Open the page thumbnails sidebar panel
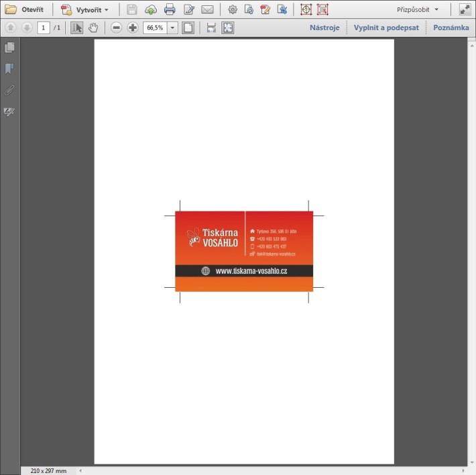Image resolution: width=476 pixels, height=475 pixels. click(x=9, y=48)
